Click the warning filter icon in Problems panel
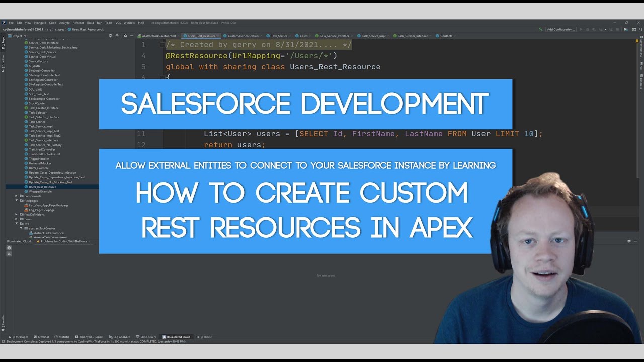Screen dimensions: 644x362 [x=9, y=254]
